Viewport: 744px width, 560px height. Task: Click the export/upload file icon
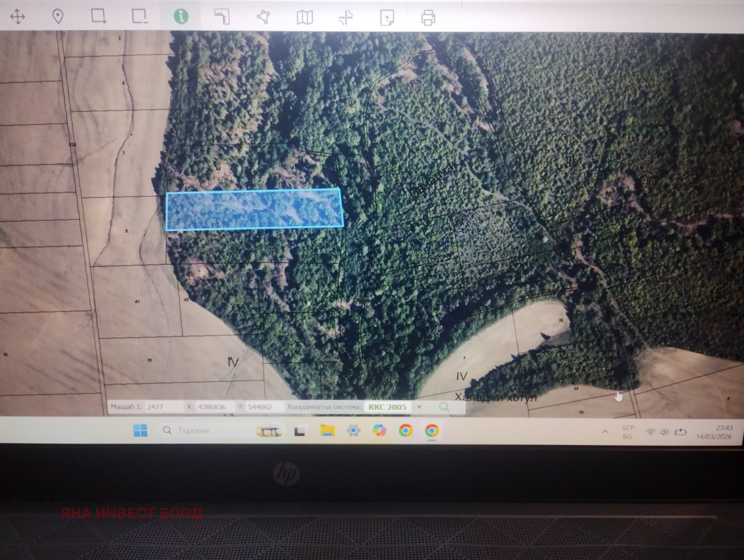click(387, 18)
